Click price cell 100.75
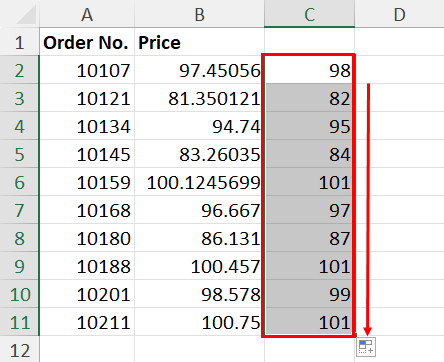The width and height of the screenshot is (444, 362). pos(199,322)
